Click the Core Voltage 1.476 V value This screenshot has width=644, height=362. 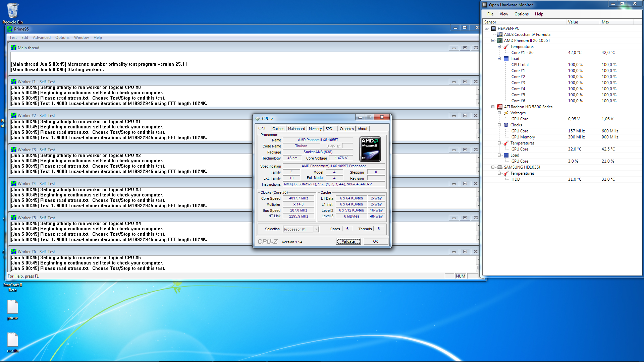click(341, 158)
